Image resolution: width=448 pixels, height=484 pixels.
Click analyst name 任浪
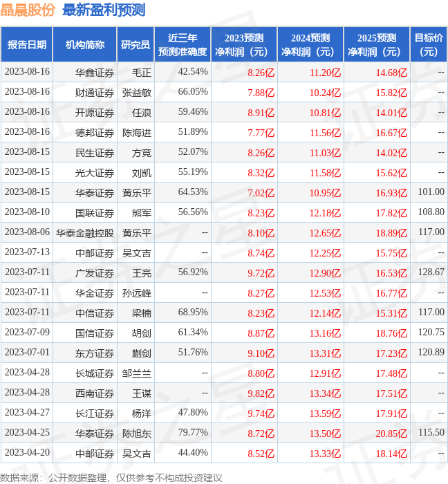coord(142,113)
